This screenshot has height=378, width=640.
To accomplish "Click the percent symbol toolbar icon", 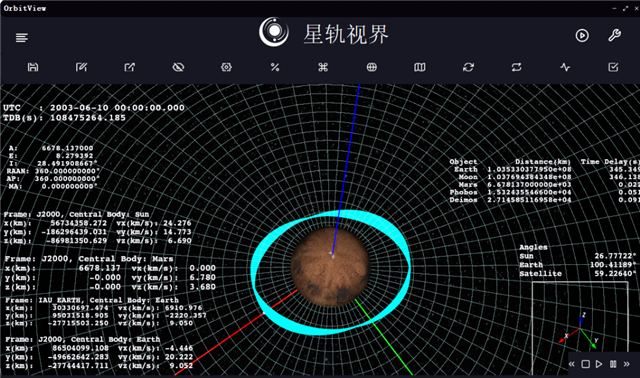I will tap(275, 67).
